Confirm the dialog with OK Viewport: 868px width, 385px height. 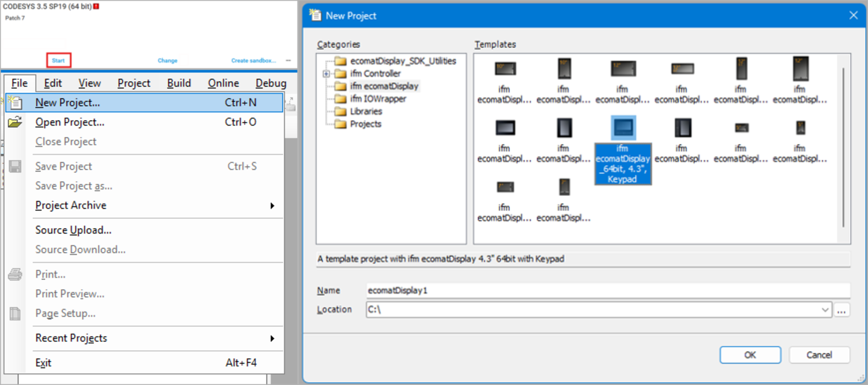750,355
